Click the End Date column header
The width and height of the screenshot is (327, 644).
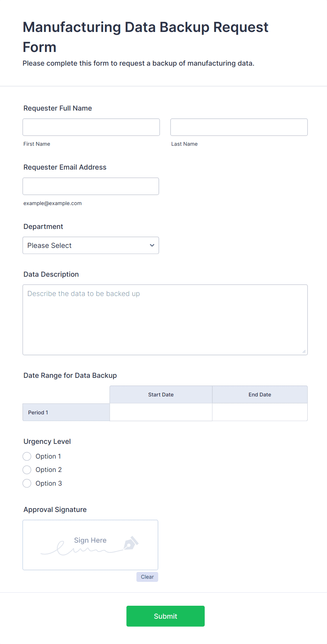point(260,395)
